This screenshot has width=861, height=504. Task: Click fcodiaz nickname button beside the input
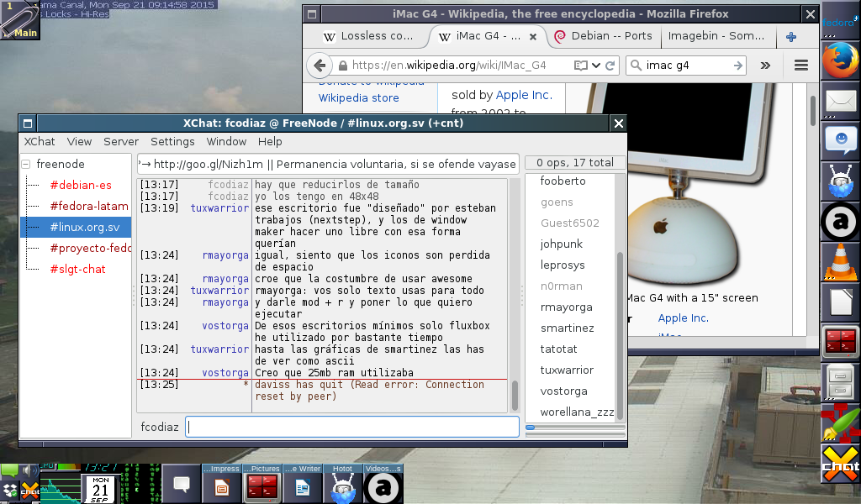[x=159, y=427]
